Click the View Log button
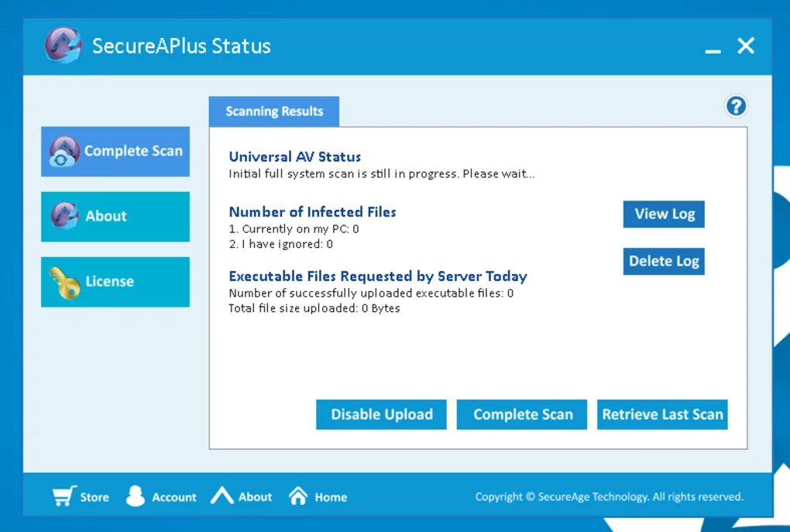The width and height of the screenshot is (790, 532). point(664,214)
